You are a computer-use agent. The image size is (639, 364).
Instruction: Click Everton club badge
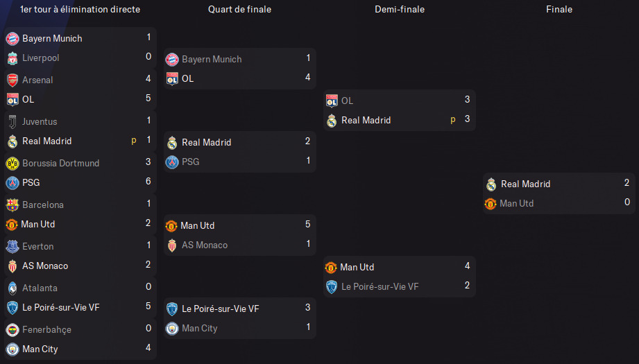point(12,246)
